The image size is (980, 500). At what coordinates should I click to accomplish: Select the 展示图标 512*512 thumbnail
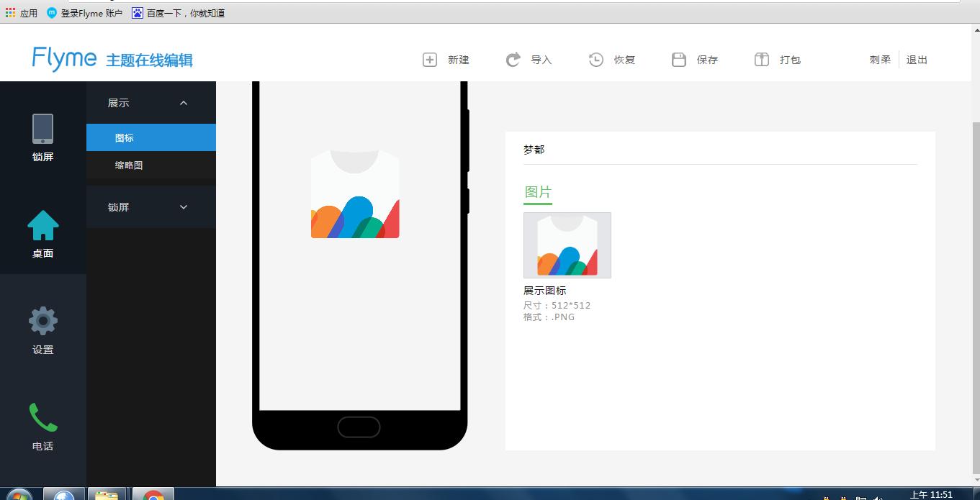pos(567,244)
